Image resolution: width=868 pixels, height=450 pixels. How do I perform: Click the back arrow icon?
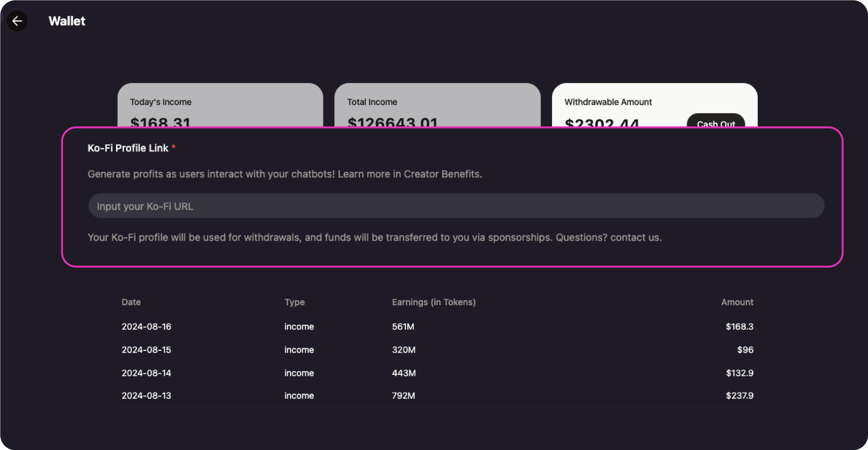17,21
